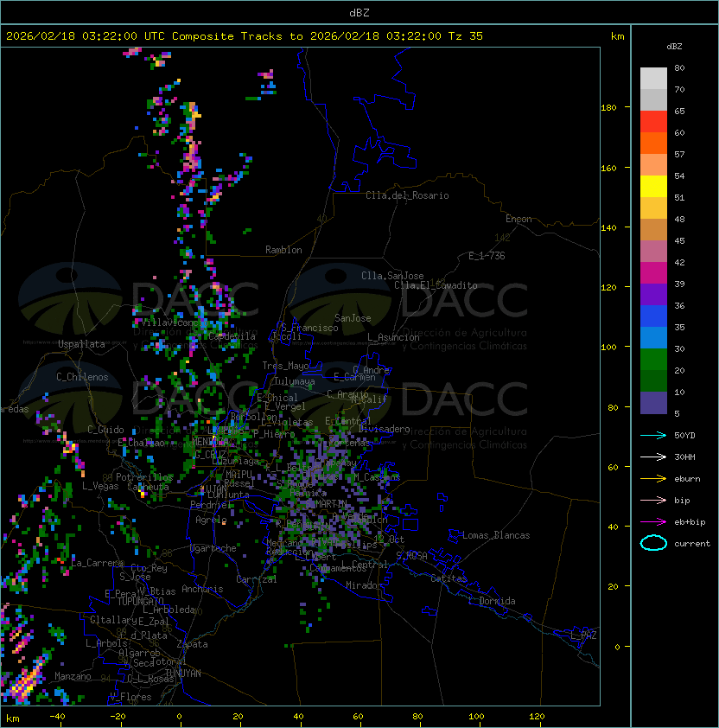The image size is (719, 728).
Task: Click the 'Ugarteche' map label
Action: click(x=213, y=548)
